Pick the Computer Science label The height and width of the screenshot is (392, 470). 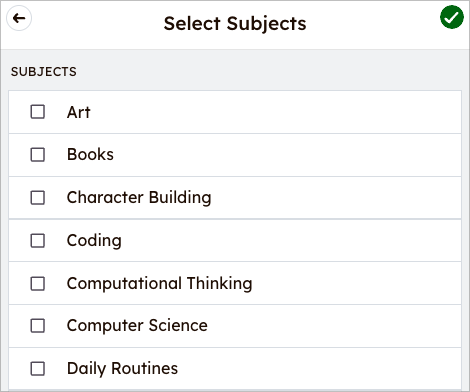137,326
